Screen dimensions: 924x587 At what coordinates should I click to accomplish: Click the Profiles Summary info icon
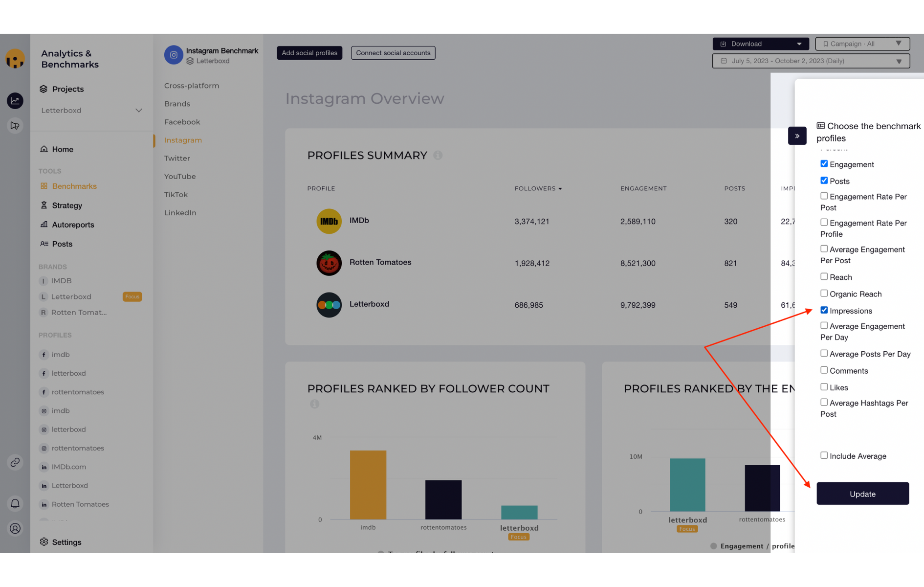pyautogui.click(x=438, y=155)
